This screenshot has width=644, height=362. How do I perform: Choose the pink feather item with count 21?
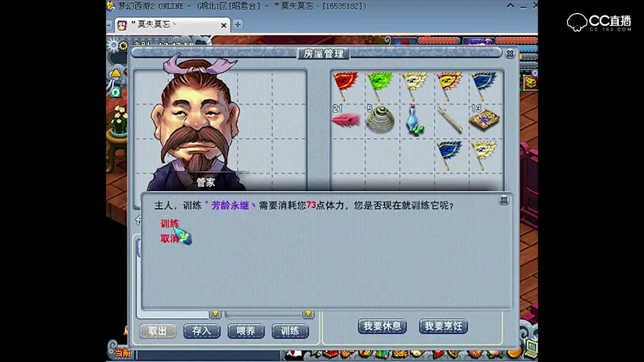click(346, 120)
